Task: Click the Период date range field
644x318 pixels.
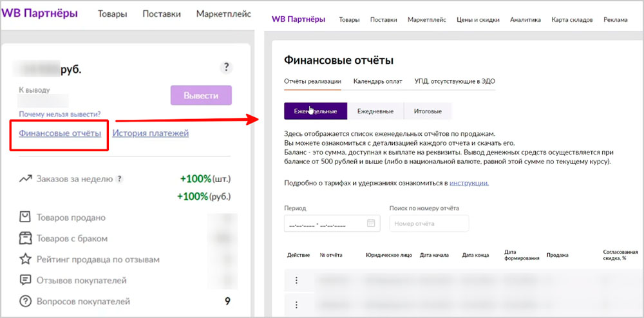Action: [x=332, y=223]
